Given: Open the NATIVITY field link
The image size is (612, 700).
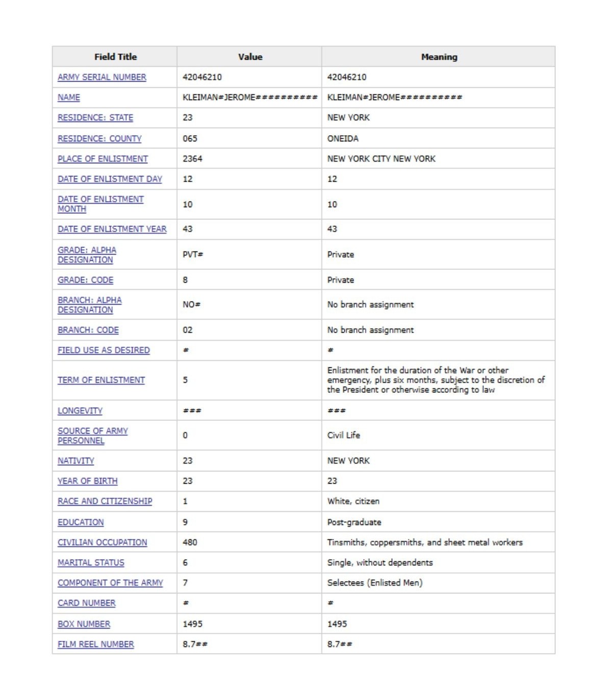Looking at the screenshot, I should tap(75, 461).
